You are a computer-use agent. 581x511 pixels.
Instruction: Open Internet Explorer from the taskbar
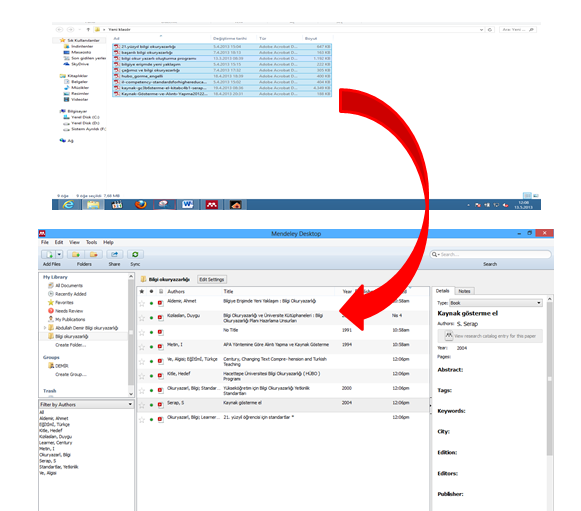[x=68, y=205]
